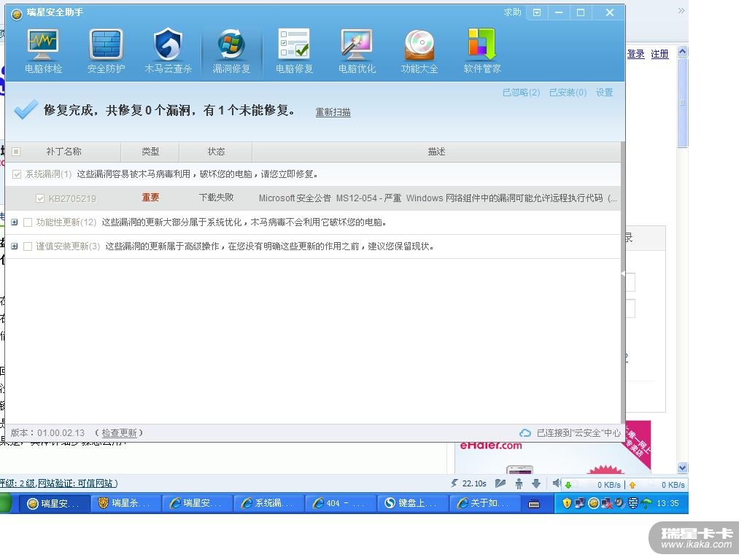The height and width of the screenshot is (560, 747).
Task: Switch to 系统漏 IE taskbar button
Action: coord(268,503)
